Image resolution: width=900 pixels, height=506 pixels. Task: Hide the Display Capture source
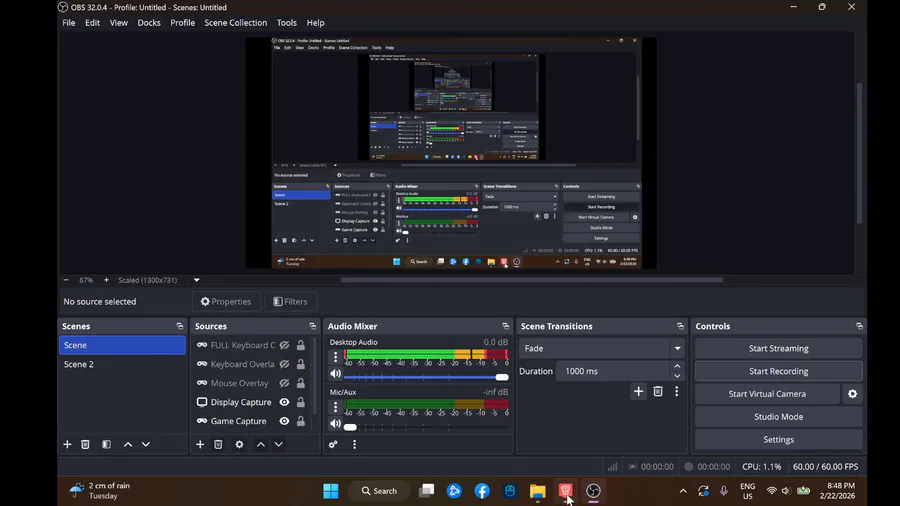(284, 402)
